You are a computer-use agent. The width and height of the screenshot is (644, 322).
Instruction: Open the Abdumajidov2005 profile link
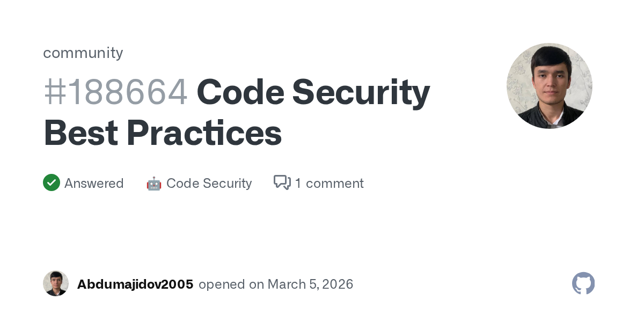point(135,284)
